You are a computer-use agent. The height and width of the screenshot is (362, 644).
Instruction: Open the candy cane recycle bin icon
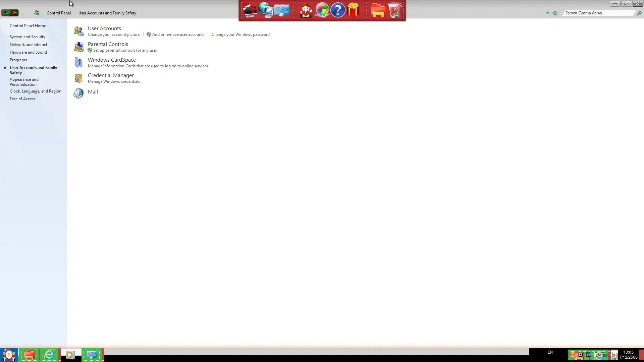click(x=395, y=10)
